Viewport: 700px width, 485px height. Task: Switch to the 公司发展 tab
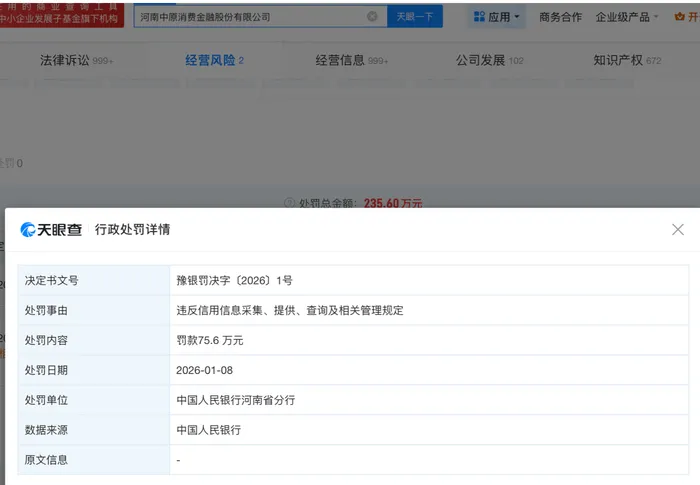tap(489, 60)
